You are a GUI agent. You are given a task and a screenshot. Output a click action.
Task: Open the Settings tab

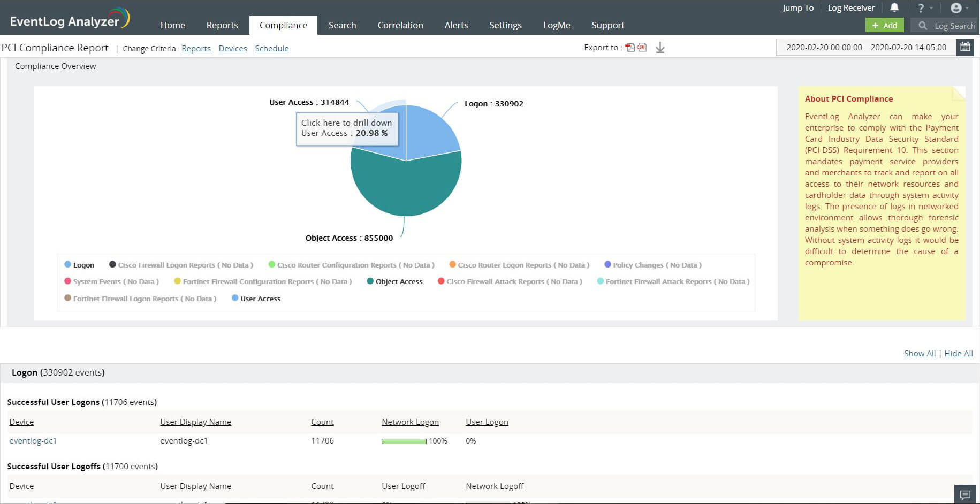coord(505,25)
